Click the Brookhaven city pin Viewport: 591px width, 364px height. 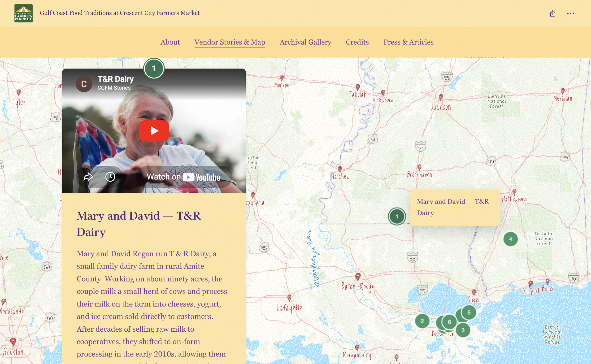coord(419,167)
